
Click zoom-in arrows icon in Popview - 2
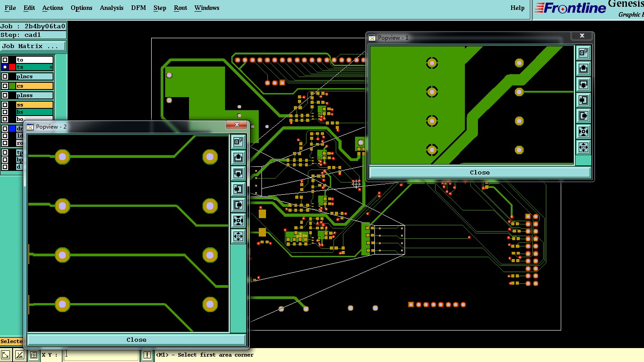click(238, 220)
